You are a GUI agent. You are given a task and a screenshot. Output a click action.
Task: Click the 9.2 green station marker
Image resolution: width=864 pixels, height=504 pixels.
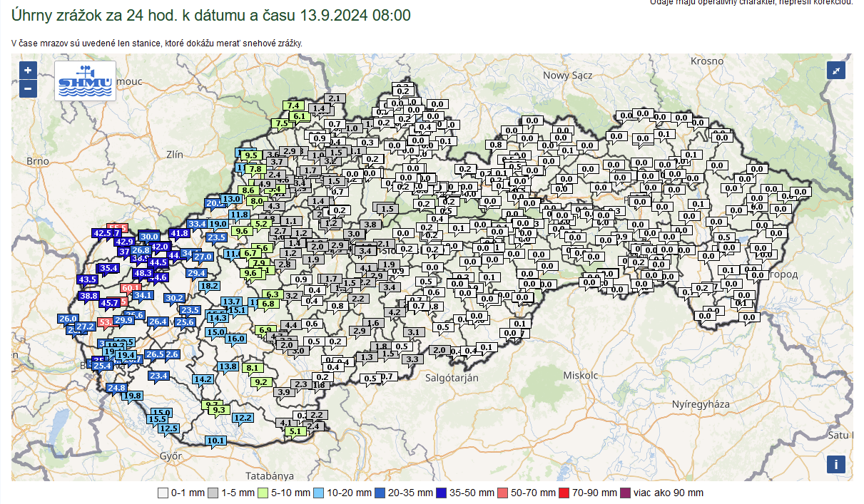coord(262,382)
